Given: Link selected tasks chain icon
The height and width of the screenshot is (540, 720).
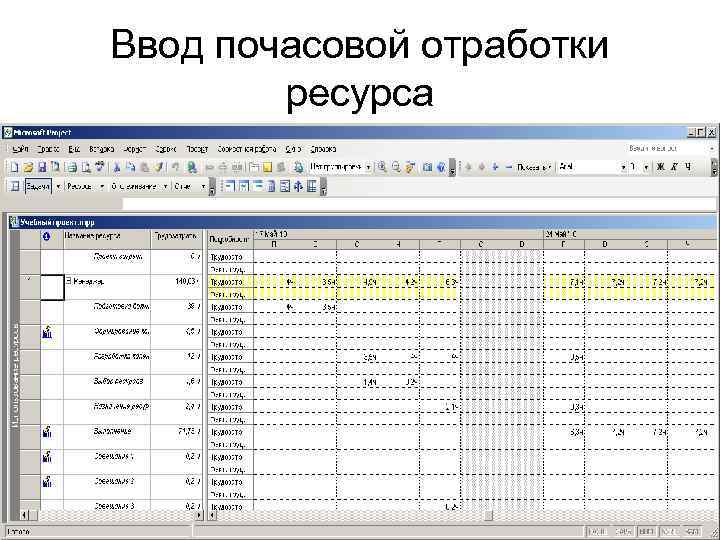Looking at the screenshot, I should pyautogui.click(x=209, y=167).
